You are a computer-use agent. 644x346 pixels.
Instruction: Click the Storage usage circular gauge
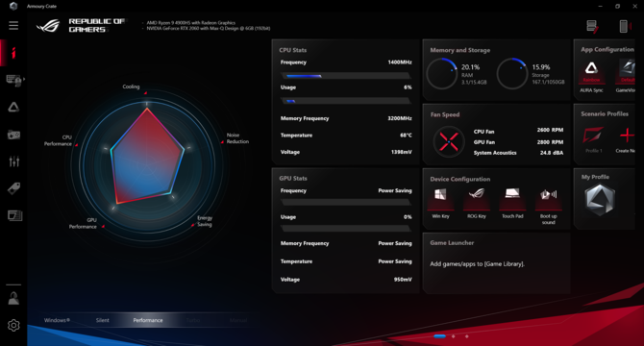(511, 74)
